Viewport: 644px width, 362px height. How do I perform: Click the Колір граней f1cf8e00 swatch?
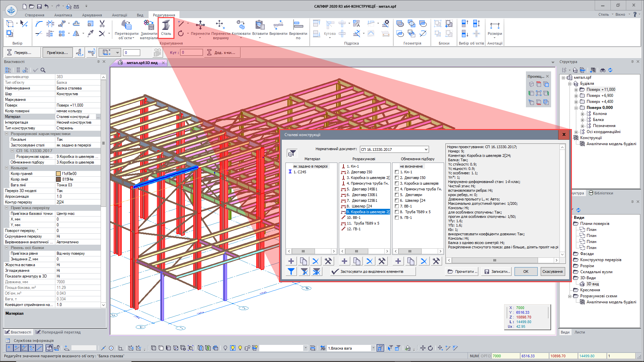pos(58,174)
